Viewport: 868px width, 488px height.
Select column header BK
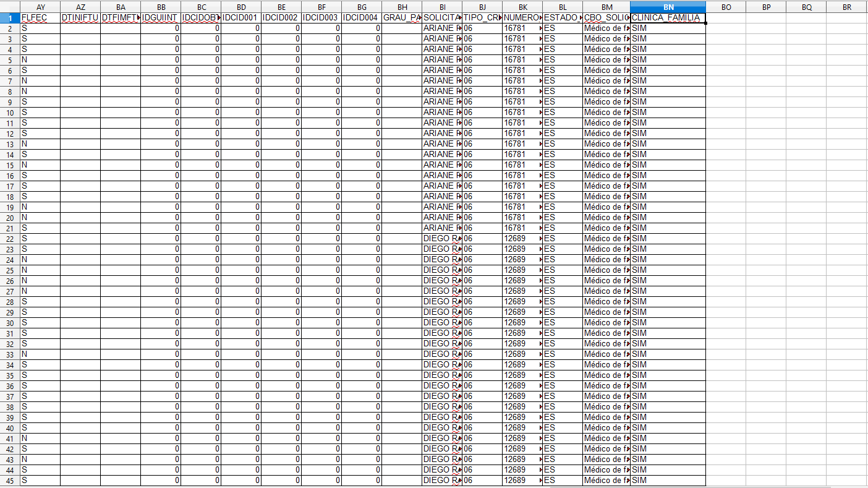click(522, 7)
